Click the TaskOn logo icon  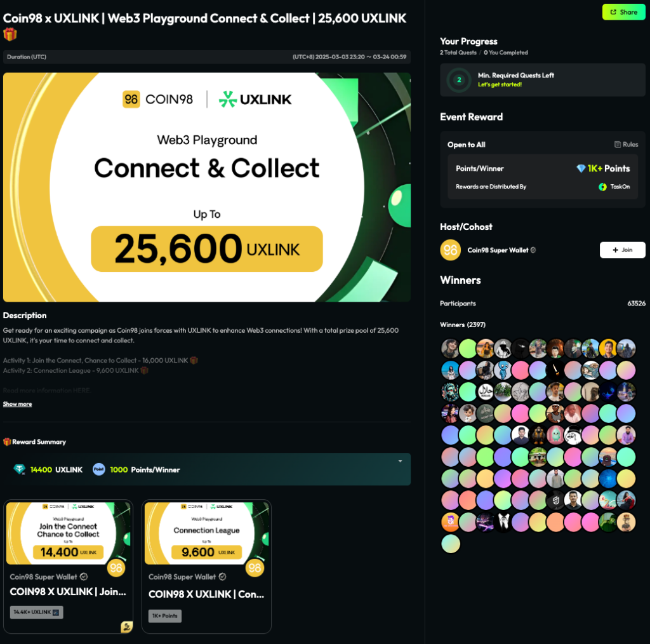[602, 187]
